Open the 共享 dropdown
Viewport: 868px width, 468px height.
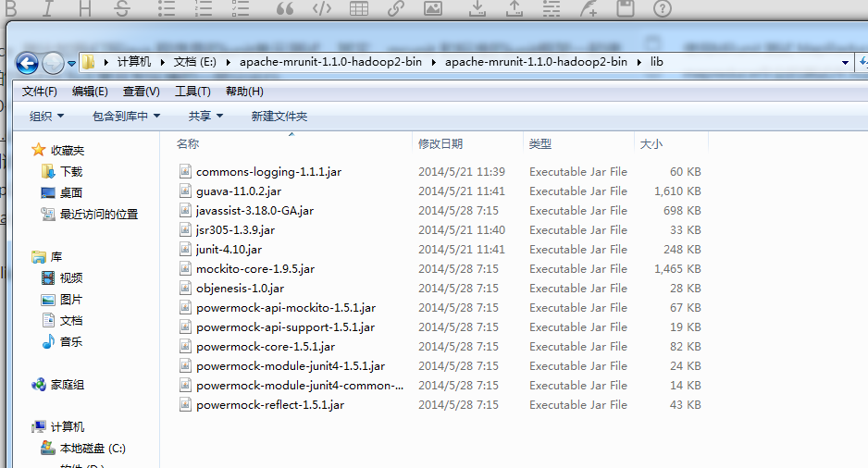pyautogui.click(x=205, y=117)
